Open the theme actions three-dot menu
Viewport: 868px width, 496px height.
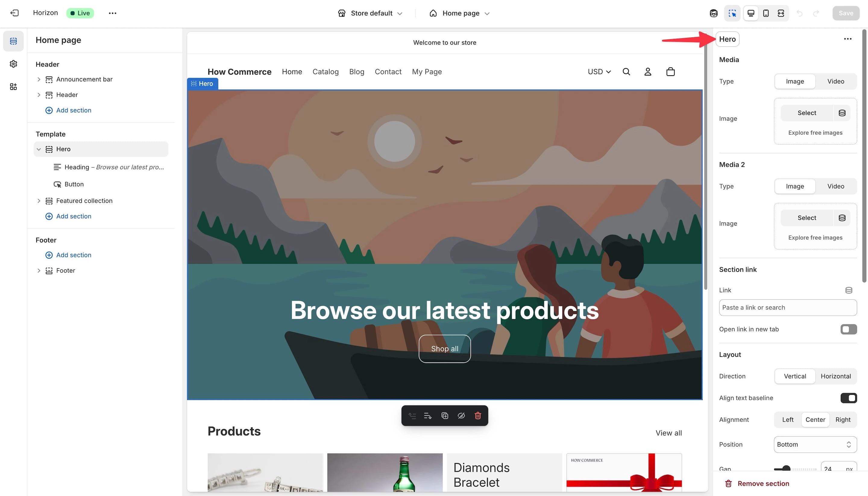[x=112, y=13]
